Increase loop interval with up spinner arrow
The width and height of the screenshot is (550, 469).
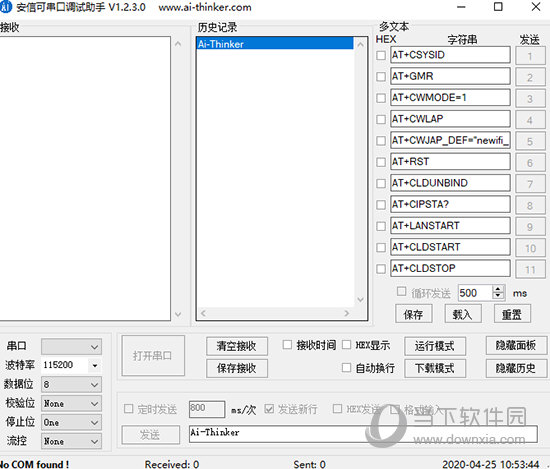point(498,289)
